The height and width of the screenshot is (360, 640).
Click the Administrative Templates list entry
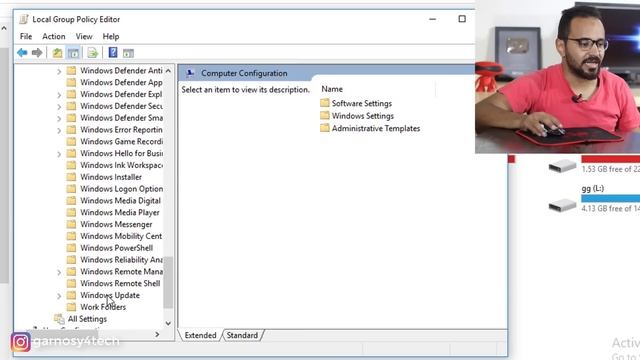[376, 129]
